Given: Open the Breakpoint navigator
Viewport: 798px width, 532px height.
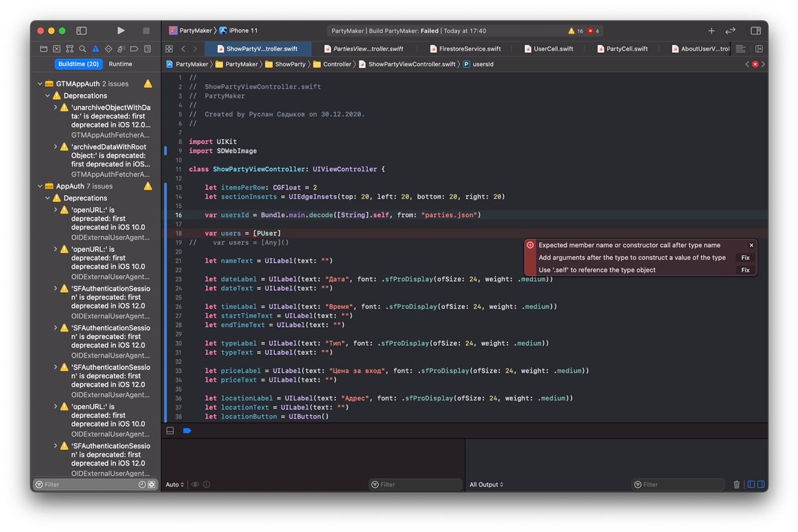Looking at the screenshot, I should click(x=134, y=49).
